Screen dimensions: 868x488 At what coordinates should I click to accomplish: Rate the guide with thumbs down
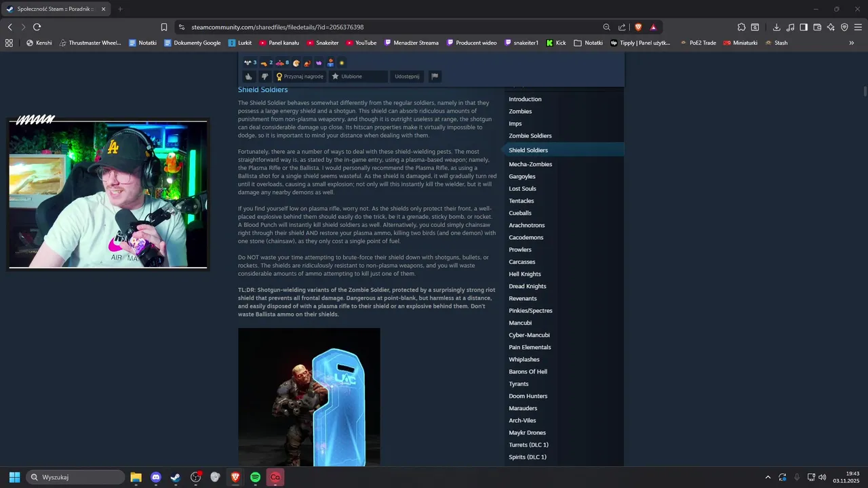[265, 77]
